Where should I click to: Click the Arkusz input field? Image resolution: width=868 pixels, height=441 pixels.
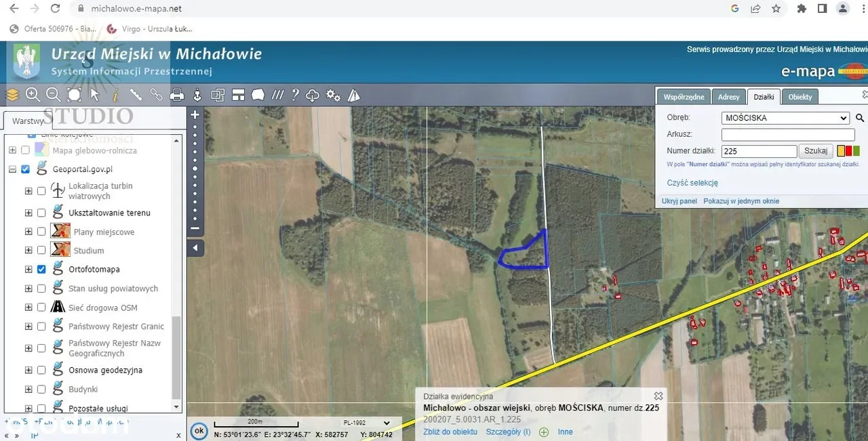(x=787, y=135)
